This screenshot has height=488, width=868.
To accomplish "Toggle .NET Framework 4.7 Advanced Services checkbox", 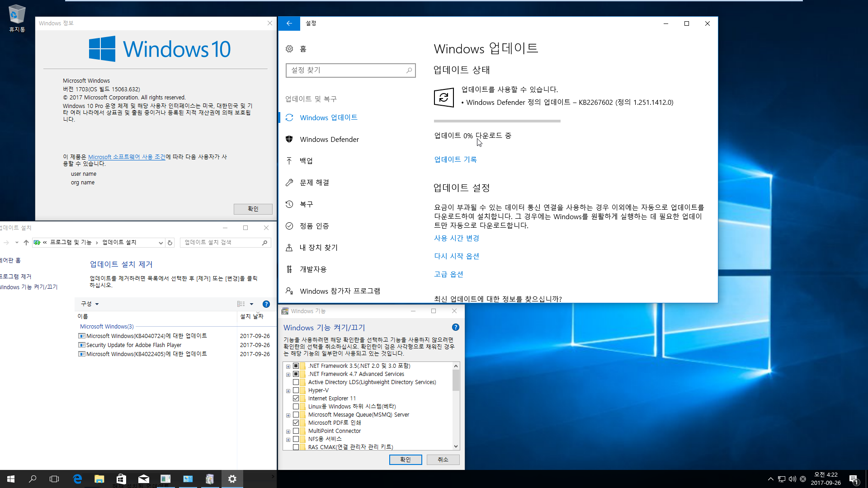I will 296,374.
